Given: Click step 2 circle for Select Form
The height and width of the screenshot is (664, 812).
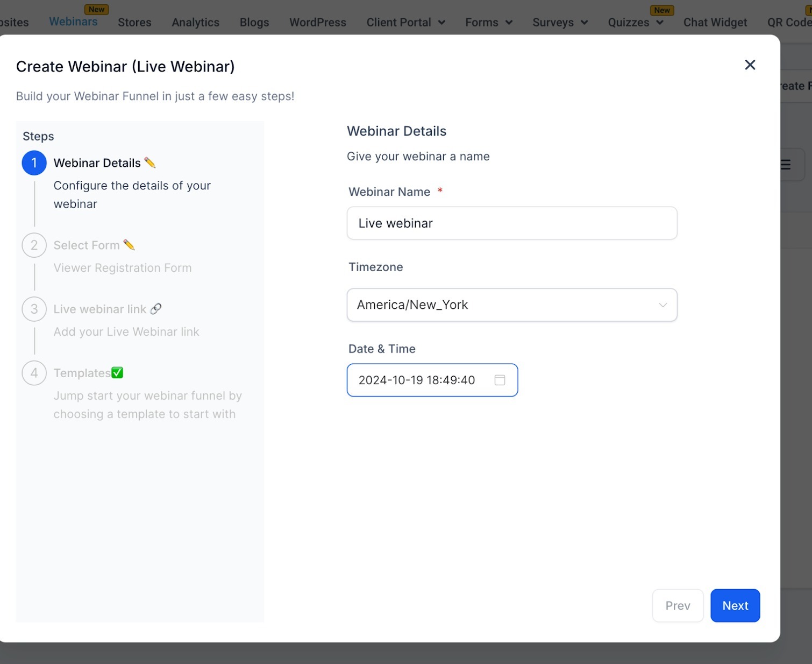Looking at the screenshot, I should 34,245.
